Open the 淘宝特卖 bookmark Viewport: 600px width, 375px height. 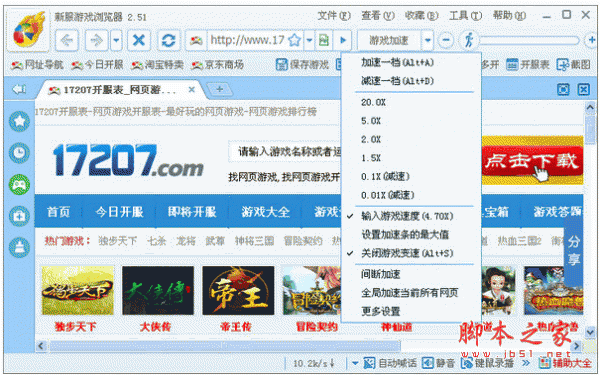(157, 65)
